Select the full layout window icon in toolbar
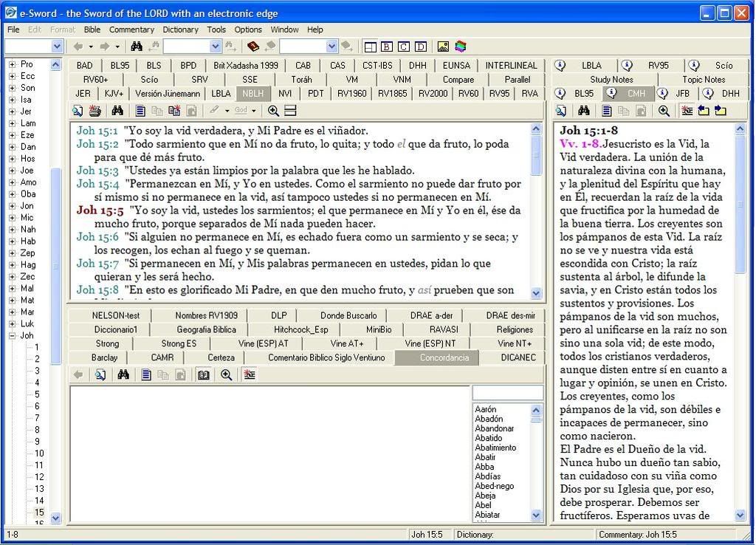 point(371,47)
